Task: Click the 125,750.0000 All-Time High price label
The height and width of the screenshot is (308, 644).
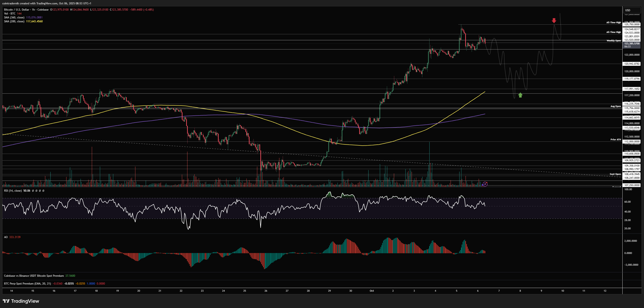Action: pos(632,24)
